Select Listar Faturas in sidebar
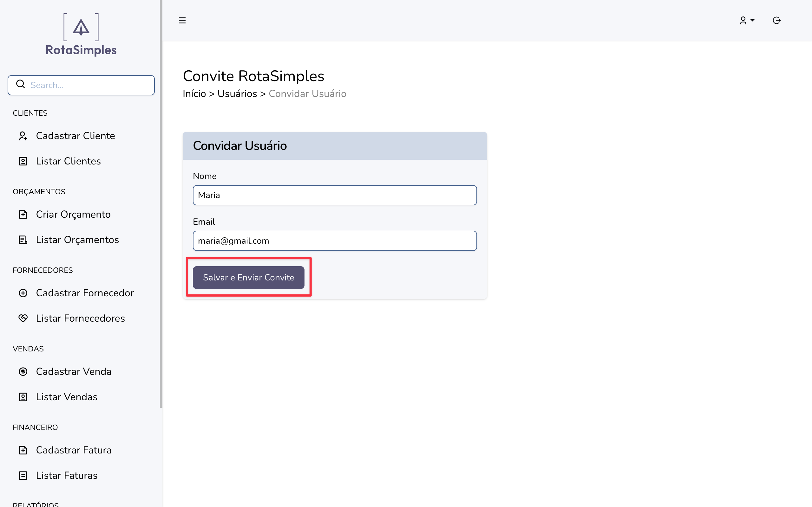The width and height of the screenshot is (812, 507). 66,476
